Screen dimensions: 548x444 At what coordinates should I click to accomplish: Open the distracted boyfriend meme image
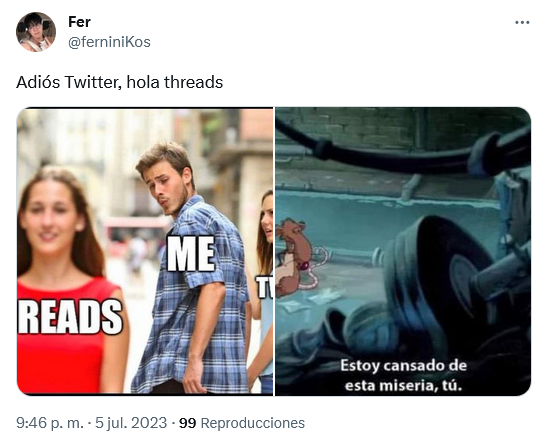pyautogui.click(x=145, y=251)
